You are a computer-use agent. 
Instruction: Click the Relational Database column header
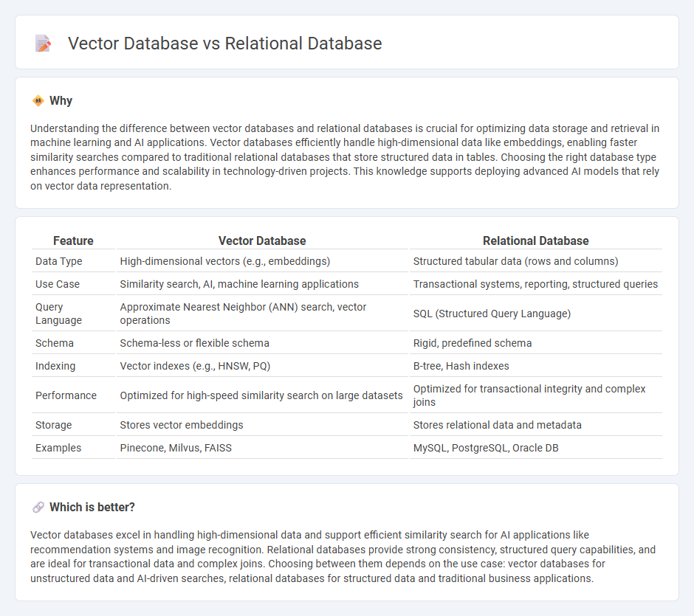535,240
